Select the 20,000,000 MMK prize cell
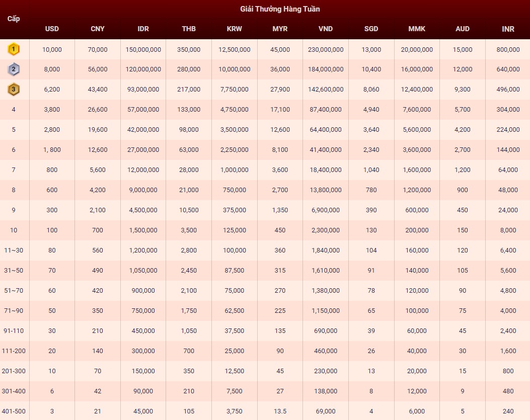 click(x=417, y=49)
